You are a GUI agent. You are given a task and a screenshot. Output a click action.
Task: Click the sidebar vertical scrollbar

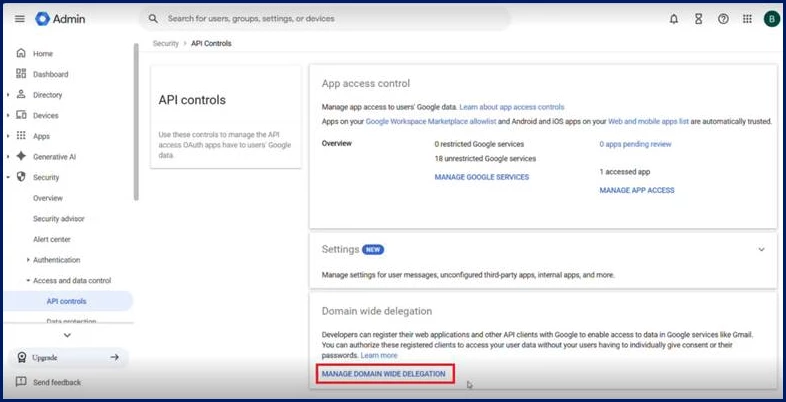click(136, 122)
